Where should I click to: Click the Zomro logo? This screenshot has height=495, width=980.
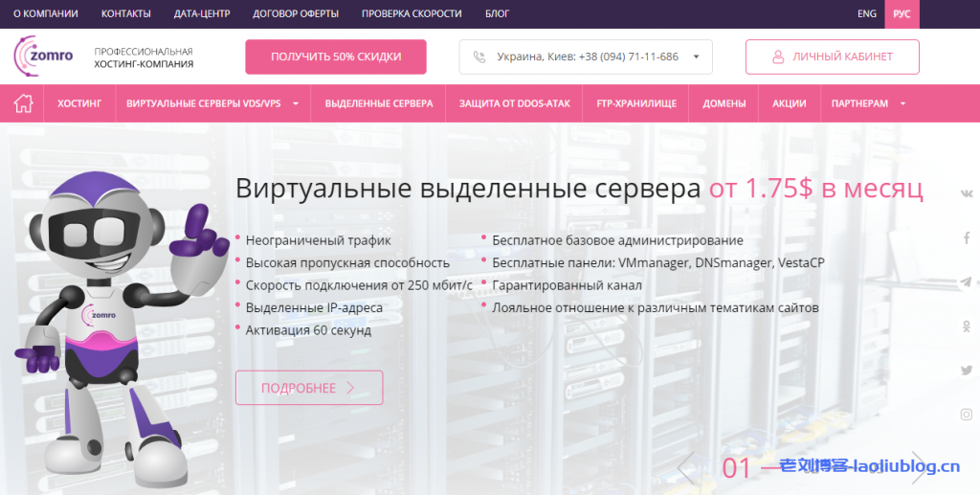coord(44,56)
